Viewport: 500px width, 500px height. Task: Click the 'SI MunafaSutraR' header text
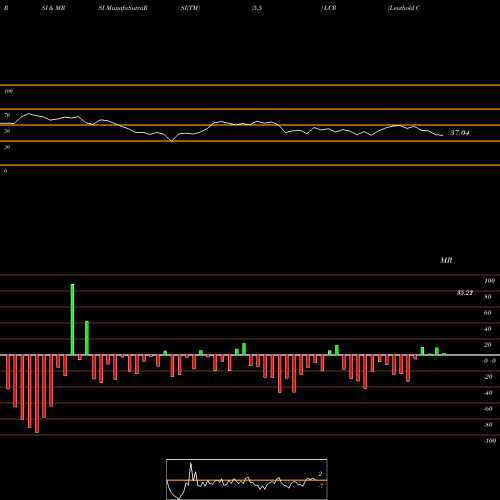[123, 8]
